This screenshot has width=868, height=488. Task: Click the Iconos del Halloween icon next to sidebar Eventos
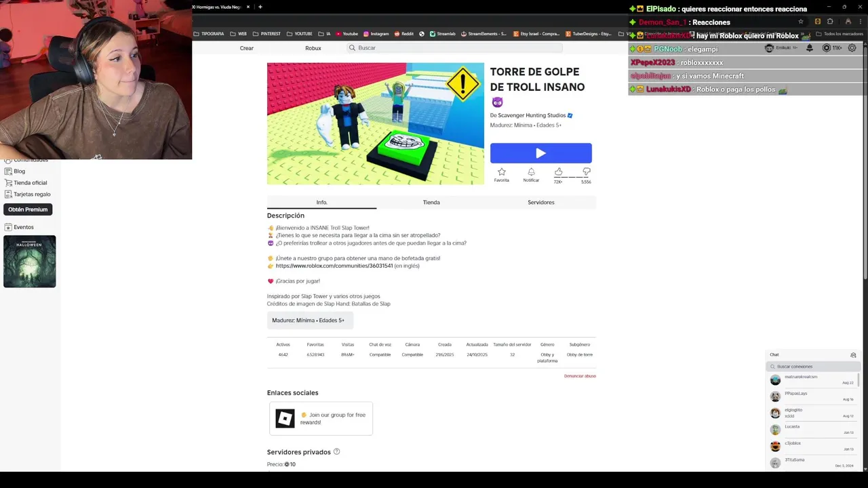point(8,227)
